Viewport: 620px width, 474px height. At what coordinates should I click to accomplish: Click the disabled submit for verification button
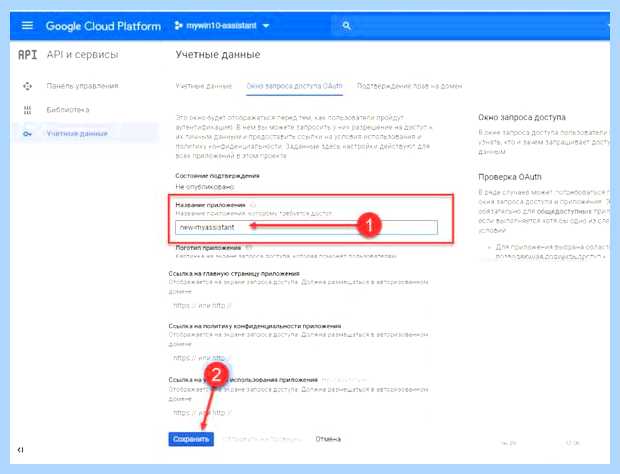pos(262,439)
